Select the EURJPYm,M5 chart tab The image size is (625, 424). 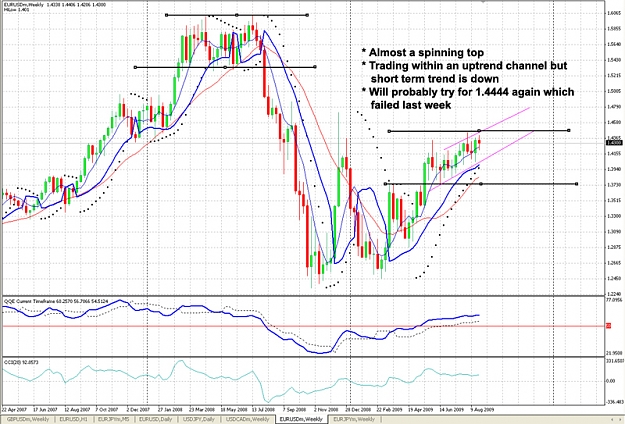click(114, 420)
